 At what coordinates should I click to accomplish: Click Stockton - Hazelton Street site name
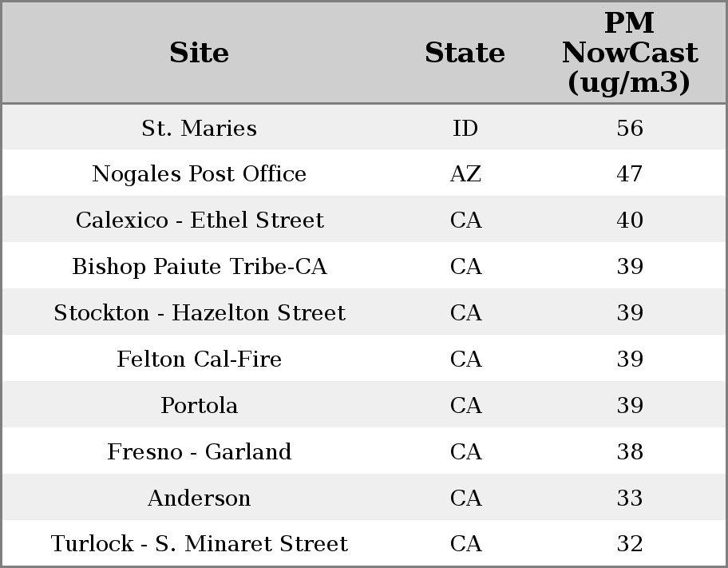coord(200,313)
